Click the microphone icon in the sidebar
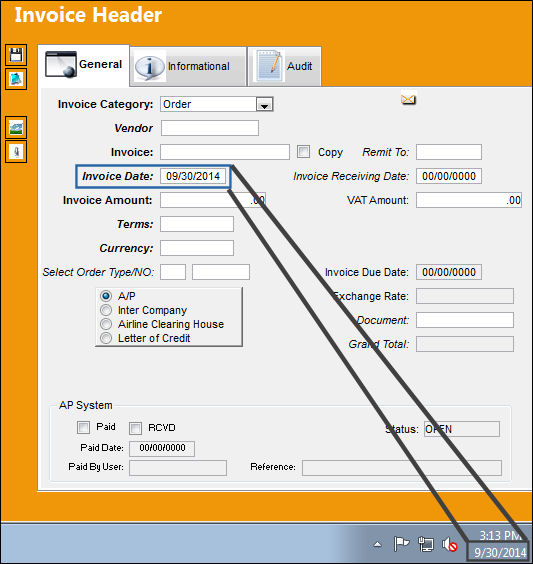 tap(16, 151)
